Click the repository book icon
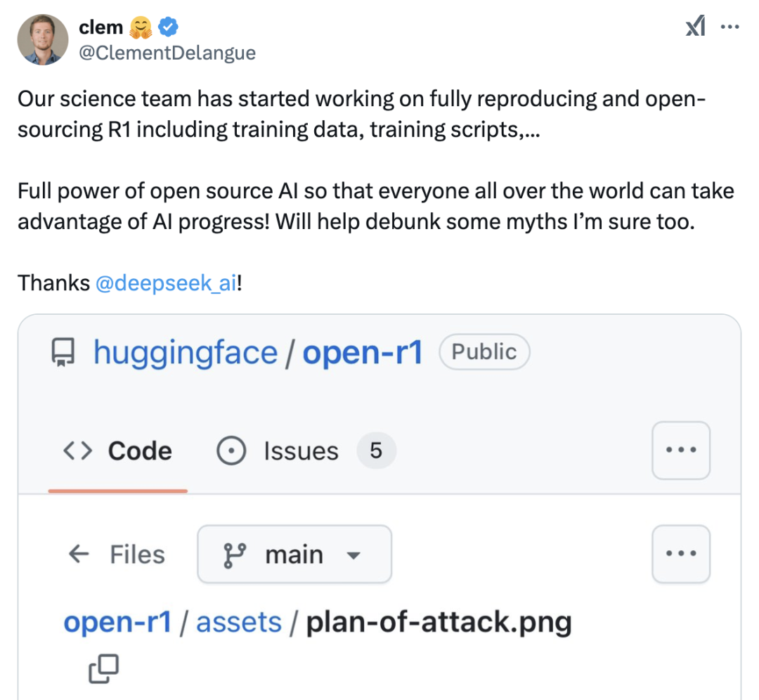The height and width of the screenshot is (700, 759). 63,352
